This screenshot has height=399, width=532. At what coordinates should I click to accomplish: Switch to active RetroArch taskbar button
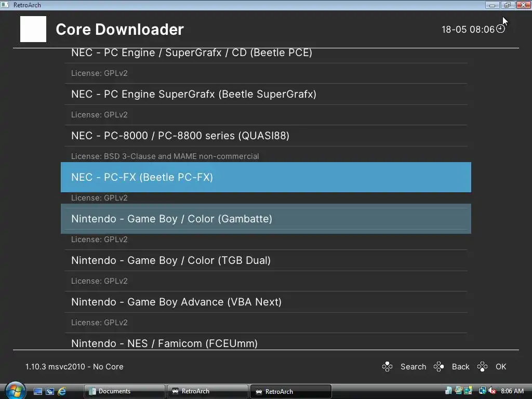click(x=291, y=391)
